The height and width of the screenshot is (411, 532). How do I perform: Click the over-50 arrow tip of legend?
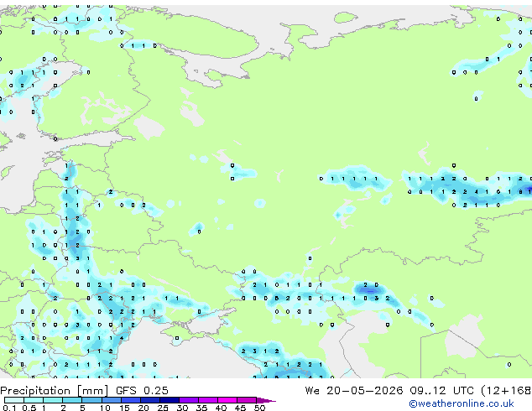click(266, 401)
